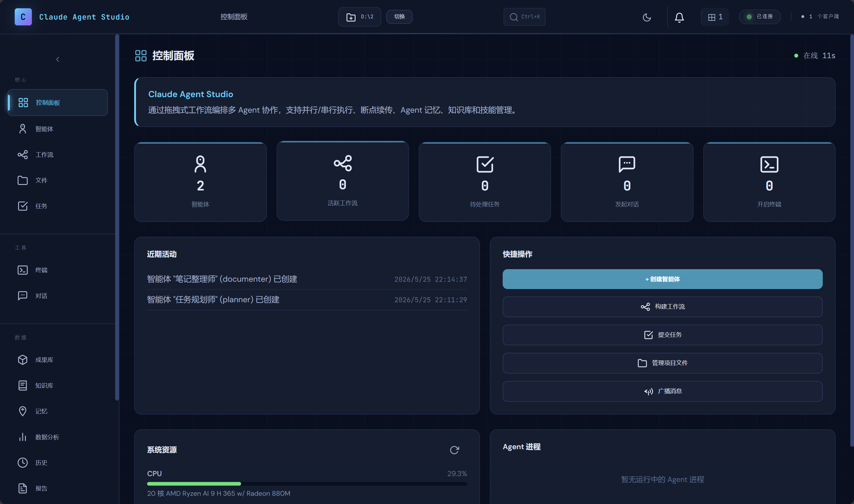Click the 历史 clock icon in sidebar
The width and height of the screenshot is (854, 504).
tap(22, 463)
